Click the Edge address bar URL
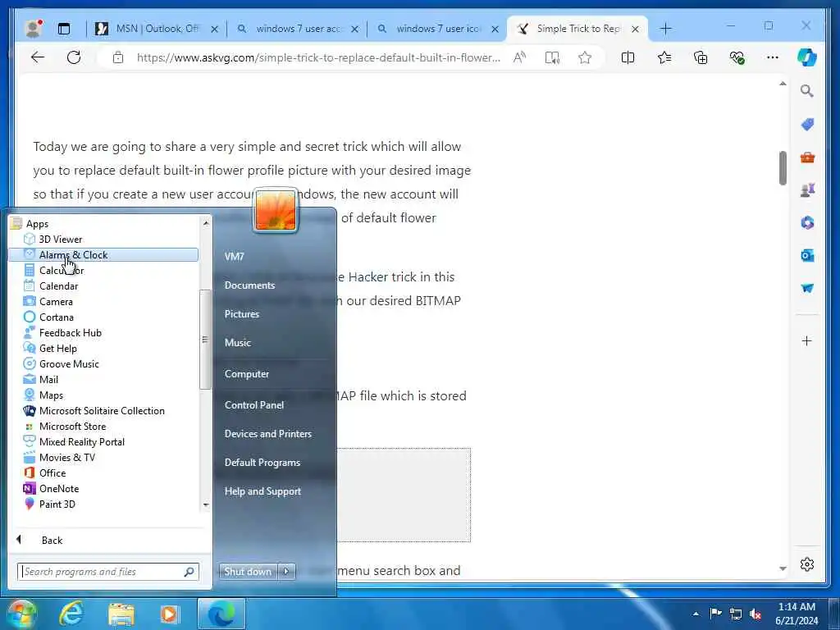The image size is (840, 630). coord(318,57)
